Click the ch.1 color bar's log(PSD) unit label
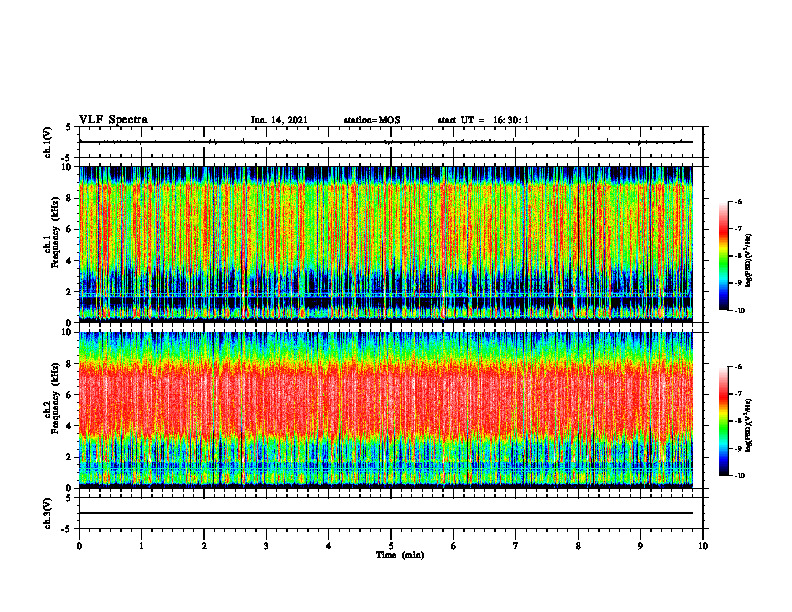The height and width of the screenshot is (612, 792). [749, 261]
